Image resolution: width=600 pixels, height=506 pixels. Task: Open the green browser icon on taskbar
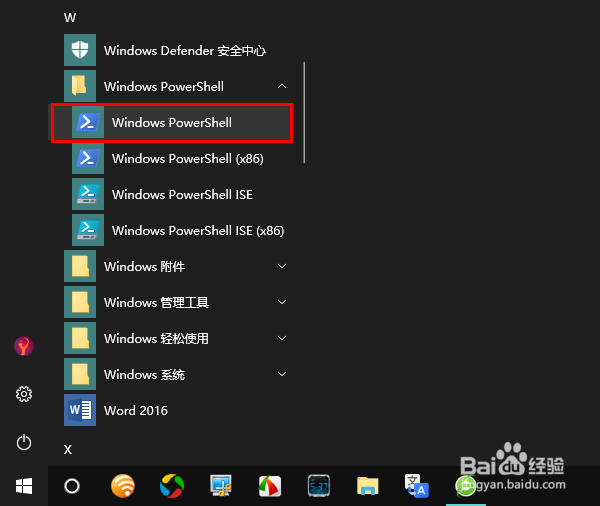tap(466, 486)
